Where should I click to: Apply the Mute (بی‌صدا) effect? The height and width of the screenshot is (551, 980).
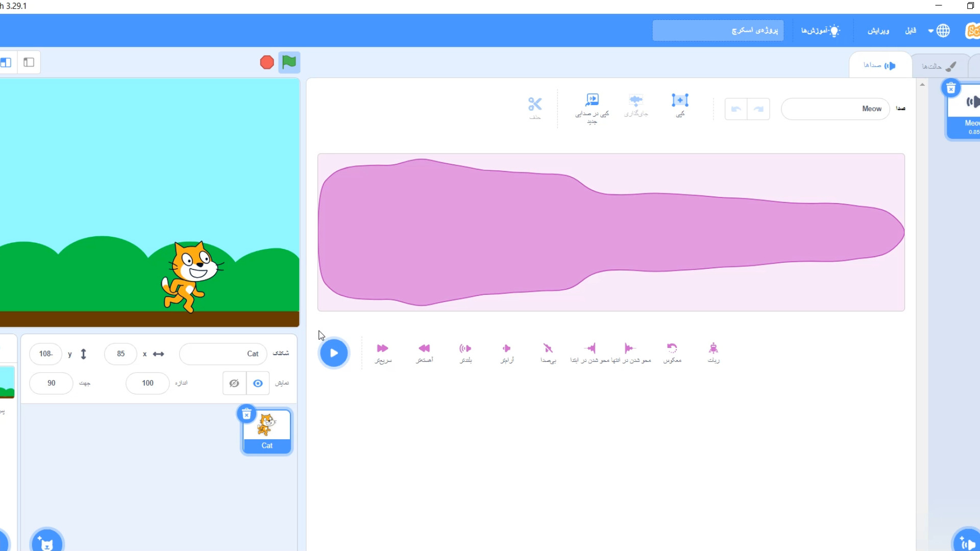pyautogui.click(x=548, y=353)
